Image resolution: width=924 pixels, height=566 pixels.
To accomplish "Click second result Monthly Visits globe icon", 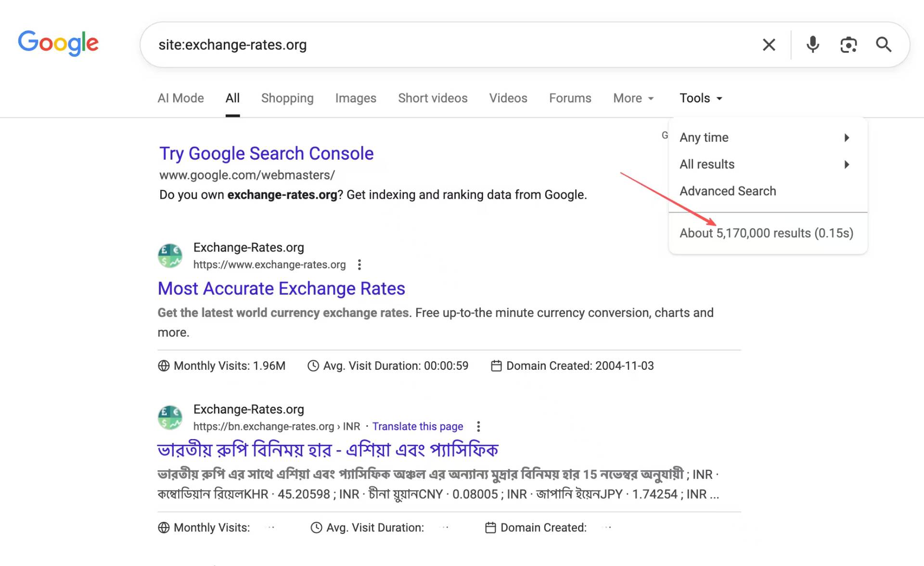I will 164,528.
